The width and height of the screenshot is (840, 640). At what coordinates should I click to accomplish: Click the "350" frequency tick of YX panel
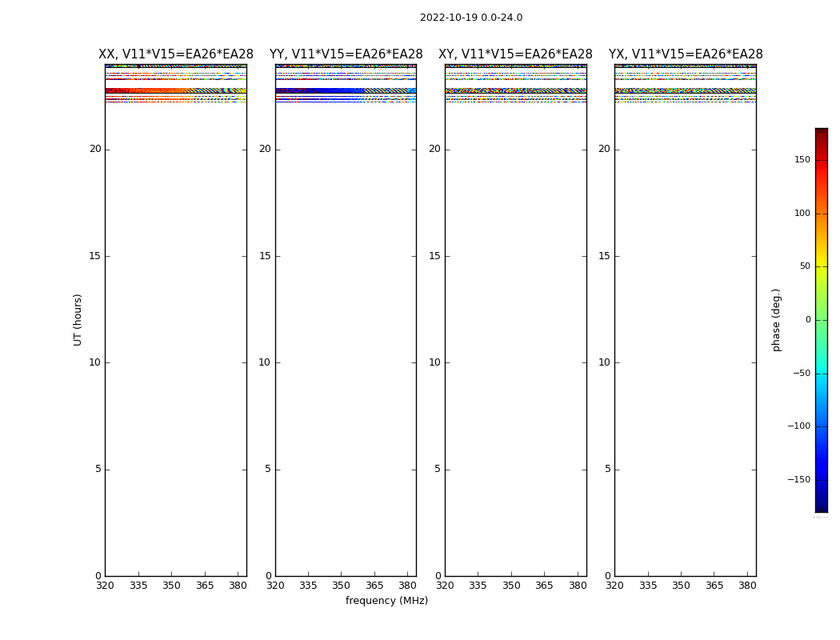681,586
